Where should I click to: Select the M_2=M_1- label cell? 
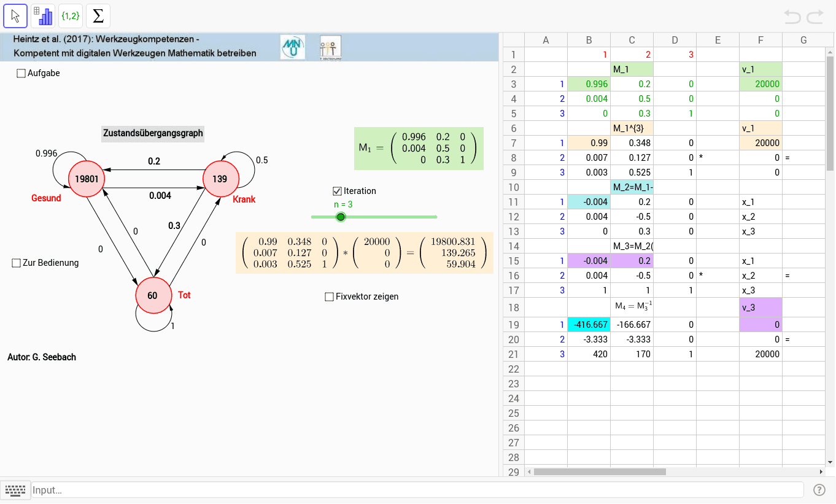[632, 187]
